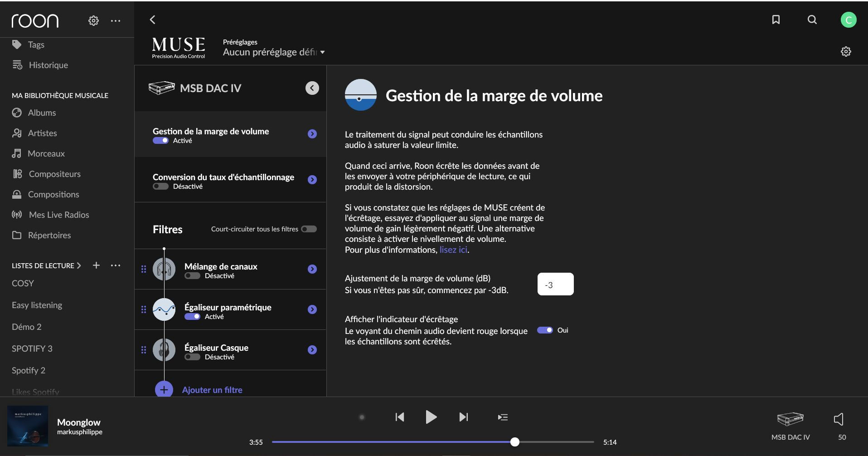Play the current track Moonglow
Viewport: 868px width, 456px height.
coord(431,417)
